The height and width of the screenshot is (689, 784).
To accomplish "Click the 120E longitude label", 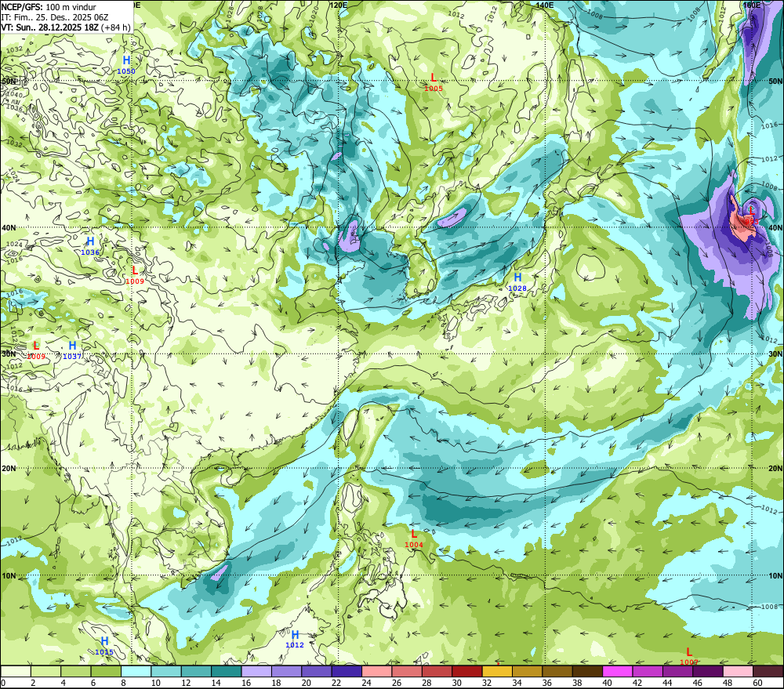I will click(x=339, y=5).
